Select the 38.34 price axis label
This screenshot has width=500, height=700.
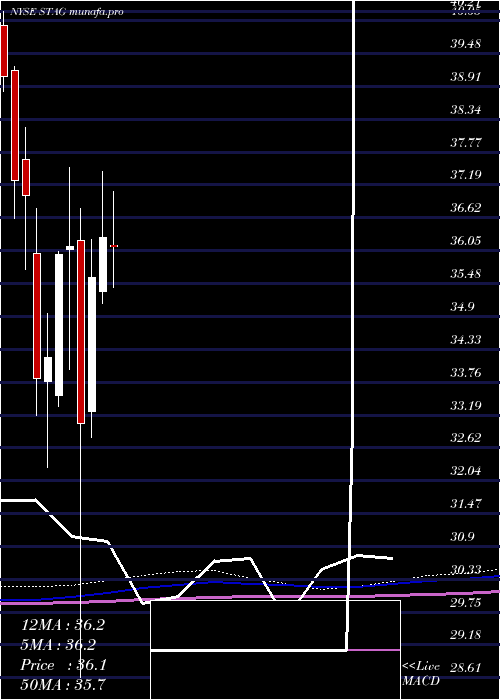[x=466, y=110]
